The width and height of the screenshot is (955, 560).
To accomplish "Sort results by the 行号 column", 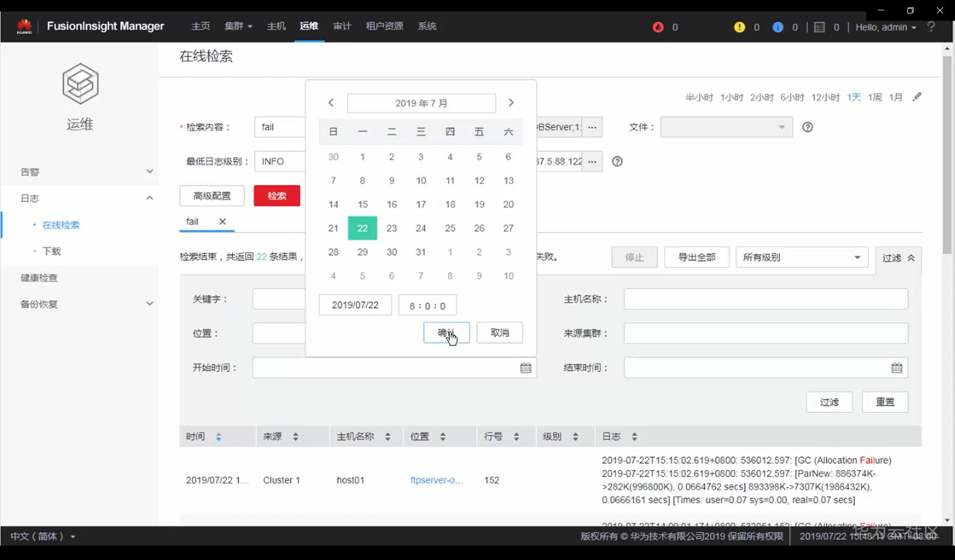I will click(x=516, y=437).
